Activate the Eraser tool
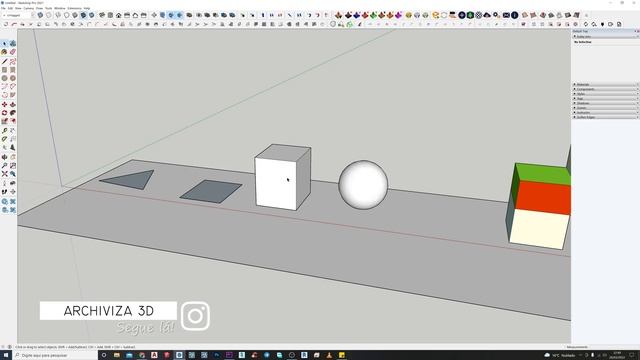 pyautogui.click(x=13, y=52)
